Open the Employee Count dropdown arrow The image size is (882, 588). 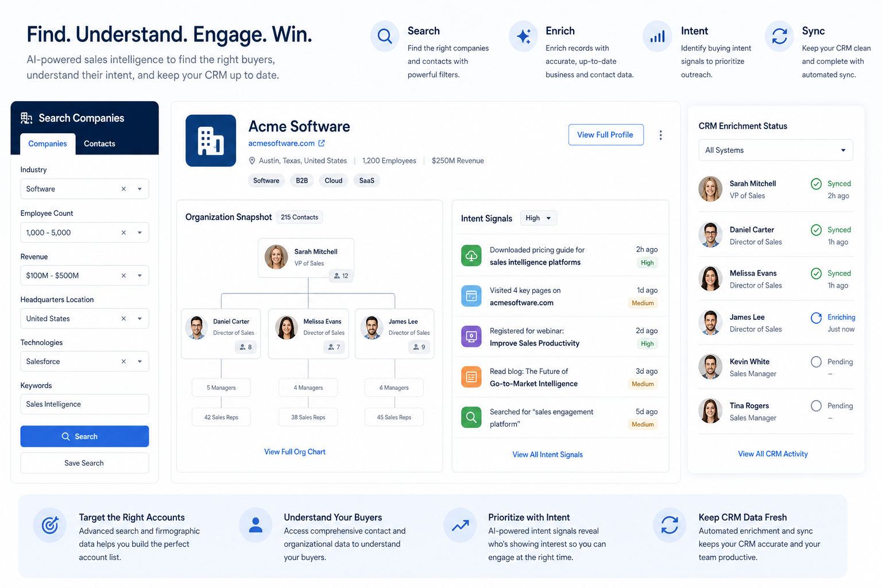(x=140, y=233)
